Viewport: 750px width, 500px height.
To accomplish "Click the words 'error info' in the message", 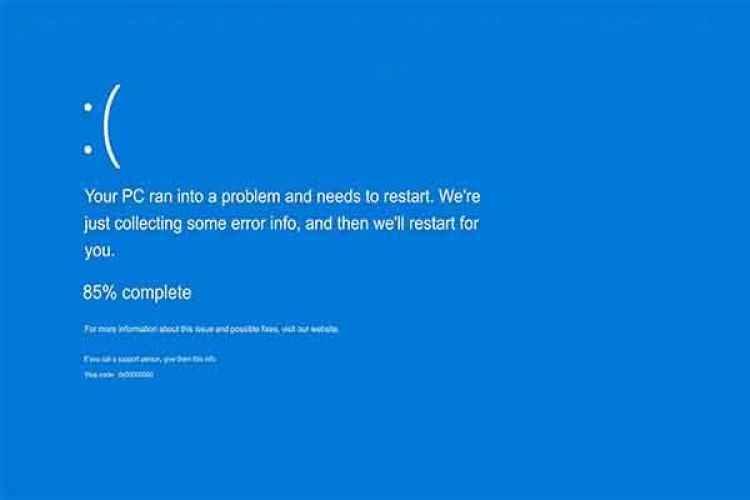I will [265, 223].
